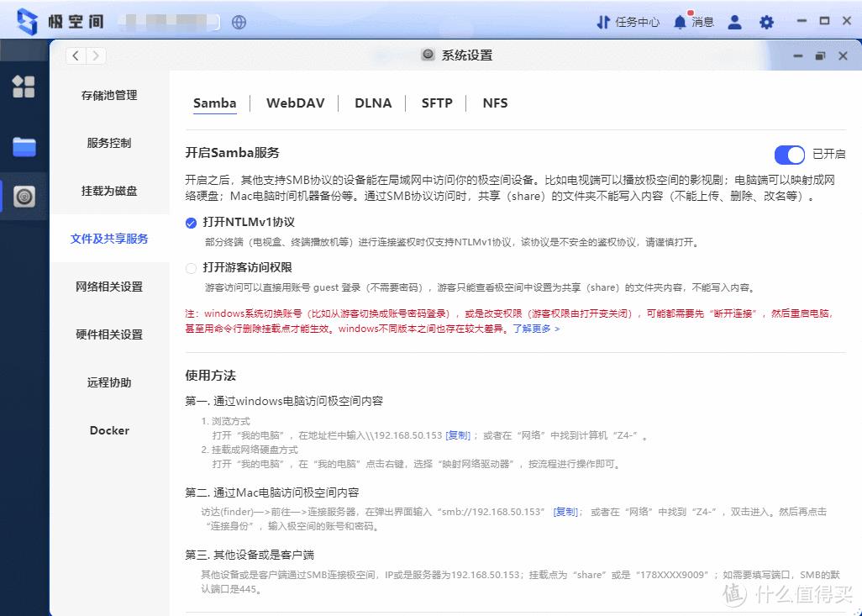Go forward with the right arrow

(97, 55)
